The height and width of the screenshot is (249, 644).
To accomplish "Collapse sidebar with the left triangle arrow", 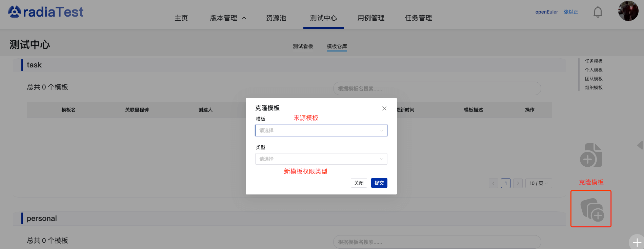I will [x=640, y=145].
